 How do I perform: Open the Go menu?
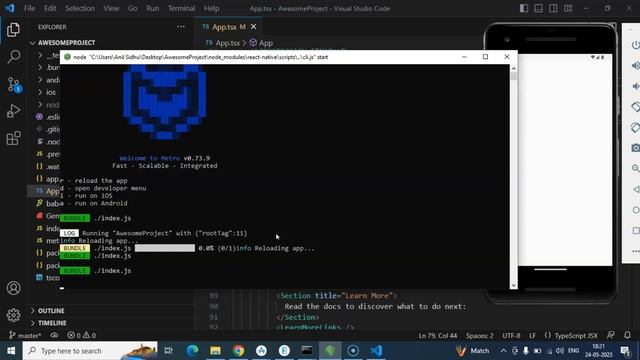(x=133, y=8)
